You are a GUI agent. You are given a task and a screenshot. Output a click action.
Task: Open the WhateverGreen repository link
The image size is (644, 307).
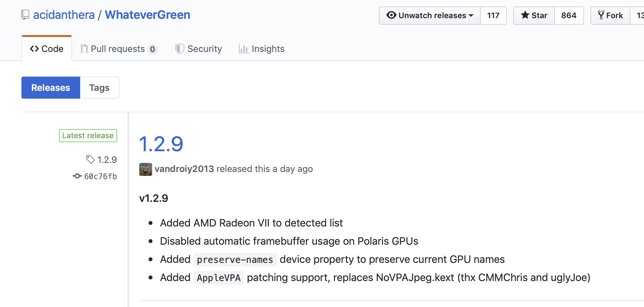point(147,15)
